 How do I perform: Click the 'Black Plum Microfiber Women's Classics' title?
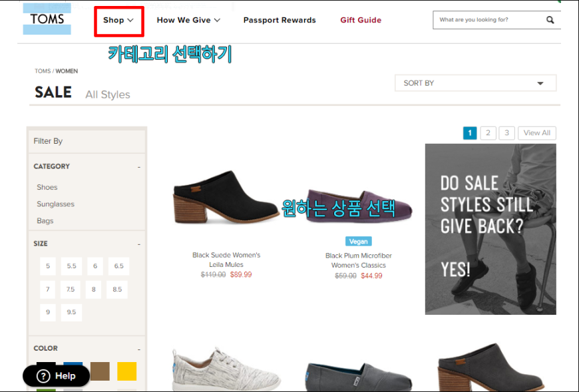coord(358,261)
